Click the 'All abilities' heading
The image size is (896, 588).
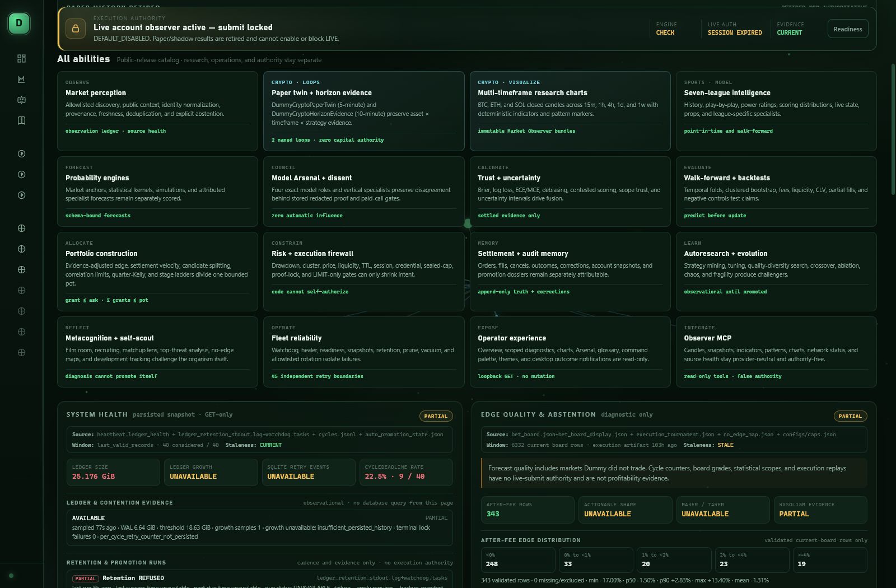[83, 59]
